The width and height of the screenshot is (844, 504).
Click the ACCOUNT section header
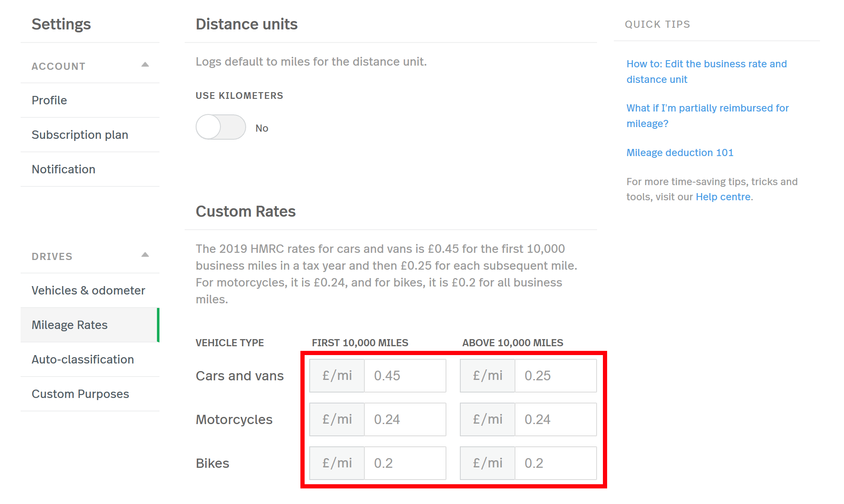point(58,66)
